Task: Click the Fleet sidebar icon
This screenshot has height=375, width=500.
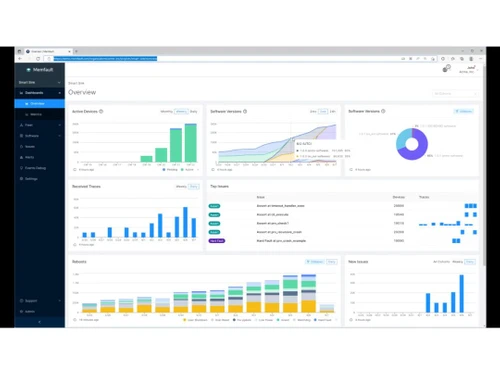Action: (21, 125)
